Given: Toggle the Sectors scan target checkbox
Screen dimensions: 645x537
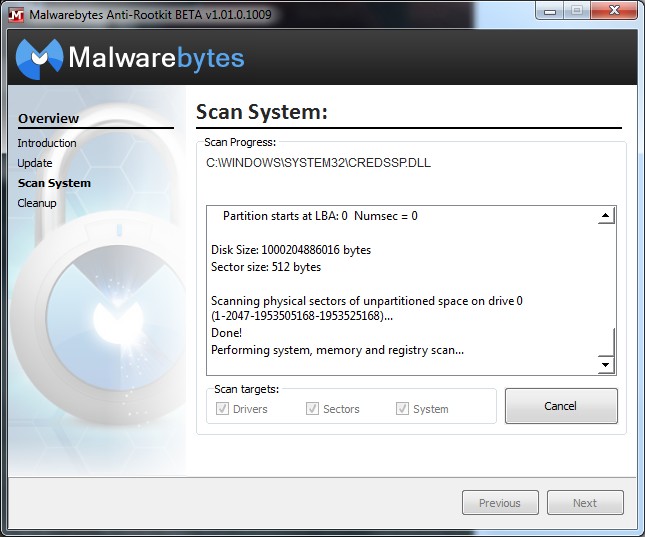Looking at the screenshot, I should click(312, 409).
